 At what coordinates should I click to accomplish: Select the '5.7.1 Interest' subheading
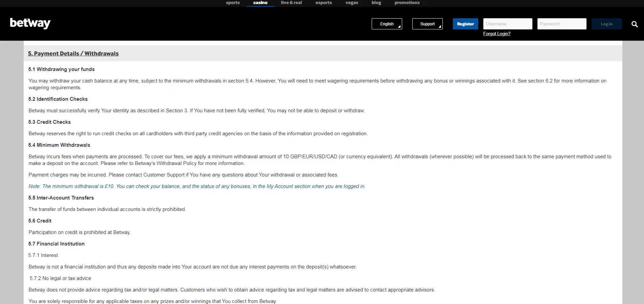[43, 255]
